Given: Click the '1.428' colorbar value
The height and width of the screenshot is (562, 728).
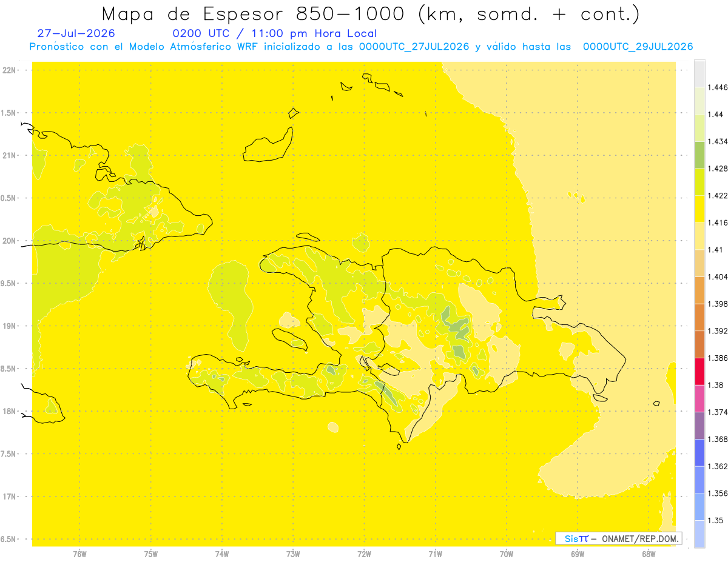Looking at the screenshot, I should pyautogui.click(x=718, y=169).
